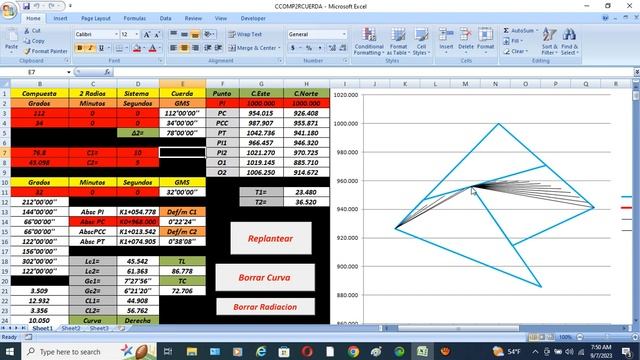Open the Clear dropdown
Viewport: 640px width, 360px height.
(x=516, y=51)
